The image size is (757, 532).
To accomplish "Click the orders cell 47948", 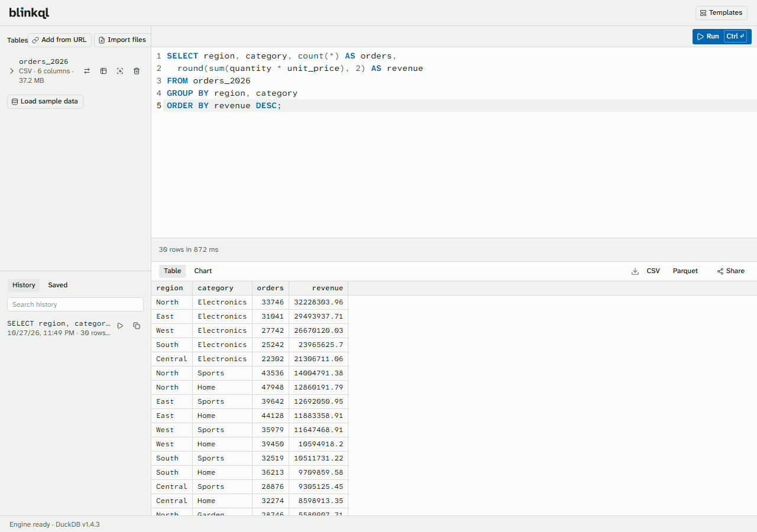I will click(x=270, y=388).
